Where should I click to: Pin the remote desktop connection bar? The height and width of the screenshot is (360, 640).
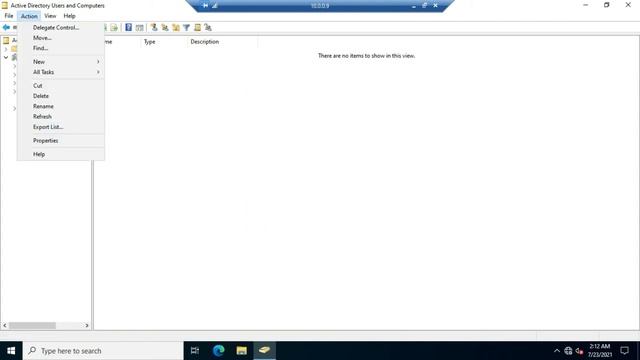point(205,5)
